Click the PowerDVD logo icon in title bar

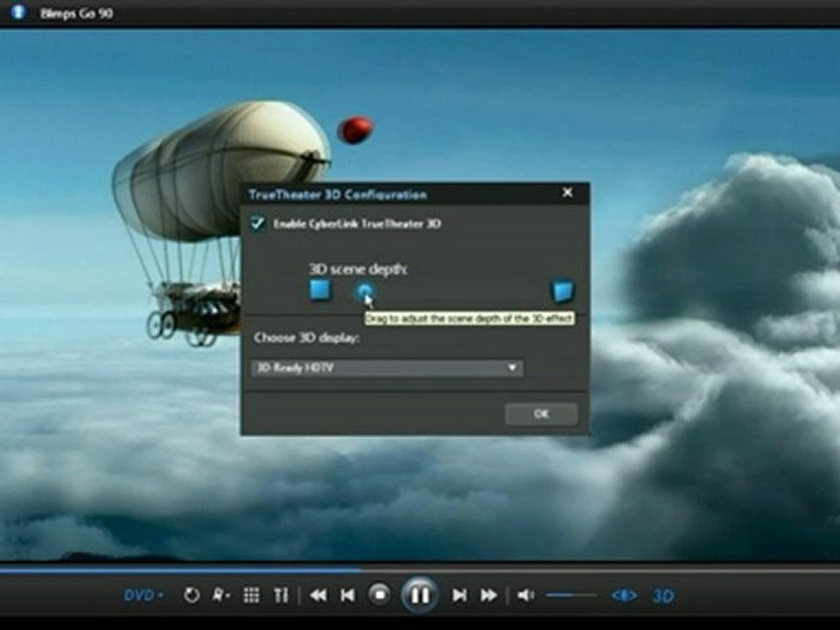[17, 11]
